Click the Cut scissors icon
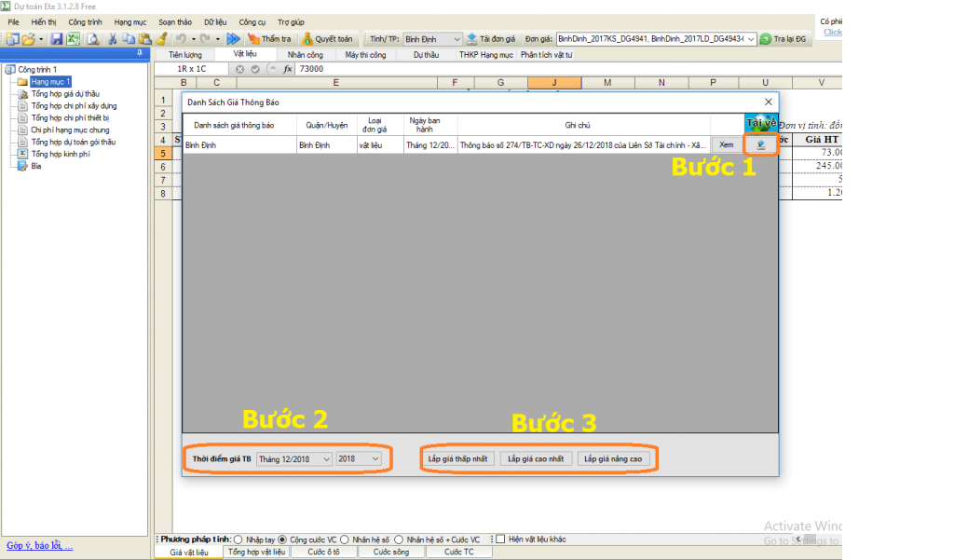This screenshot has width=954, height=560. click(x=113, y=39)
